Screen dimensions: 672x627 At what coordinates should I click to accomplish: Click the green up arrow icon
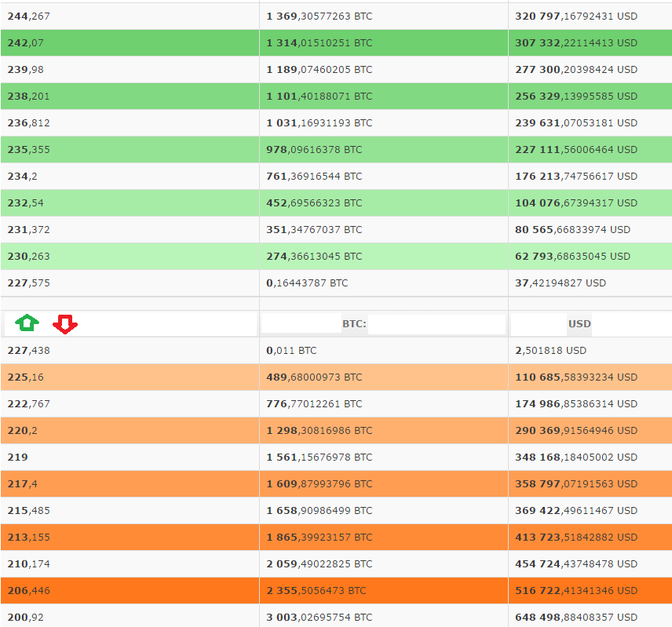coord(27,323)
